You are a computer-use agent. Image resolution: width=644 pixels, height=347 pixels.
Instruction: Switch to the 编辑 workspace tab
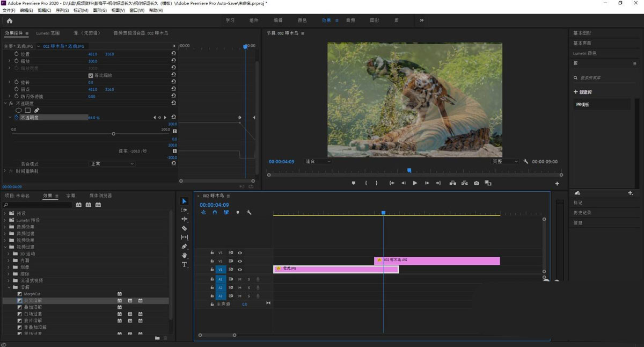[278, 20]
